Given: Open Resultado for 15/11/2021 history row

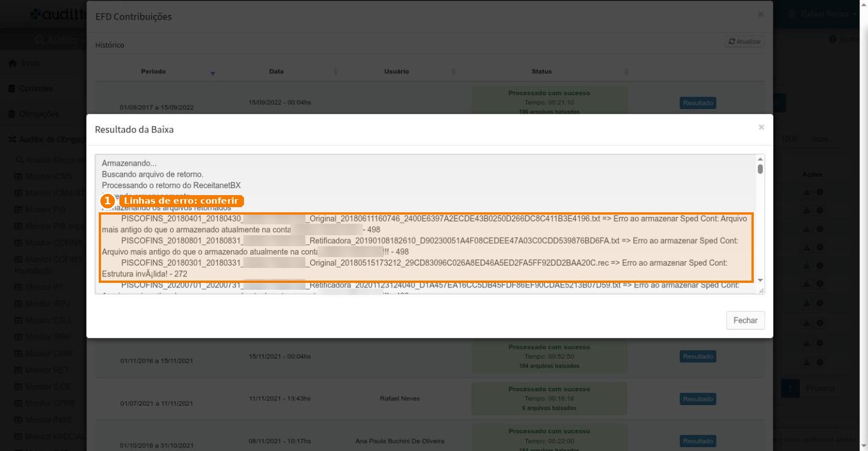Looking at the screenshot, I should point(698,356).
